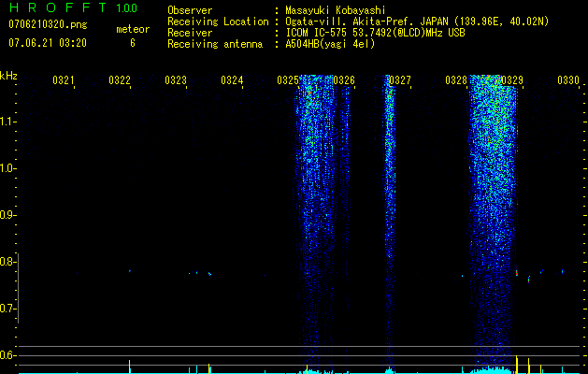Click the red meteor echo below 0322

(130, 271)
